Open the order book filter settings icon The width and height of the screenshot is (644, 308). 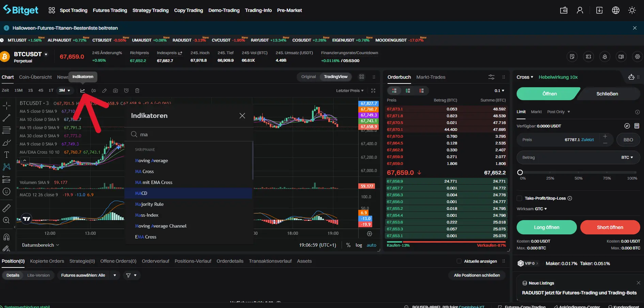point(491,77)
